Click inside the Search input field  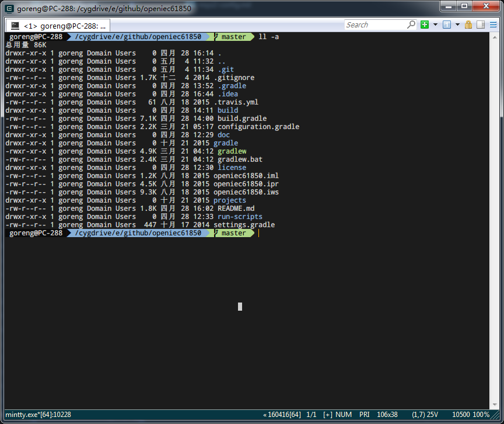(x=373, y=25)
